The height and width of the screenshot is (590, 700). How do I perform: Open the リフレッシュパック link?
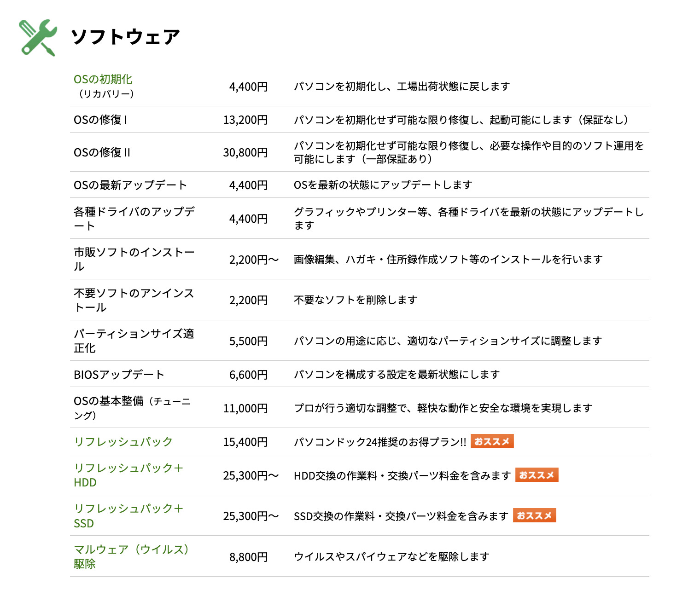[123, 442]
